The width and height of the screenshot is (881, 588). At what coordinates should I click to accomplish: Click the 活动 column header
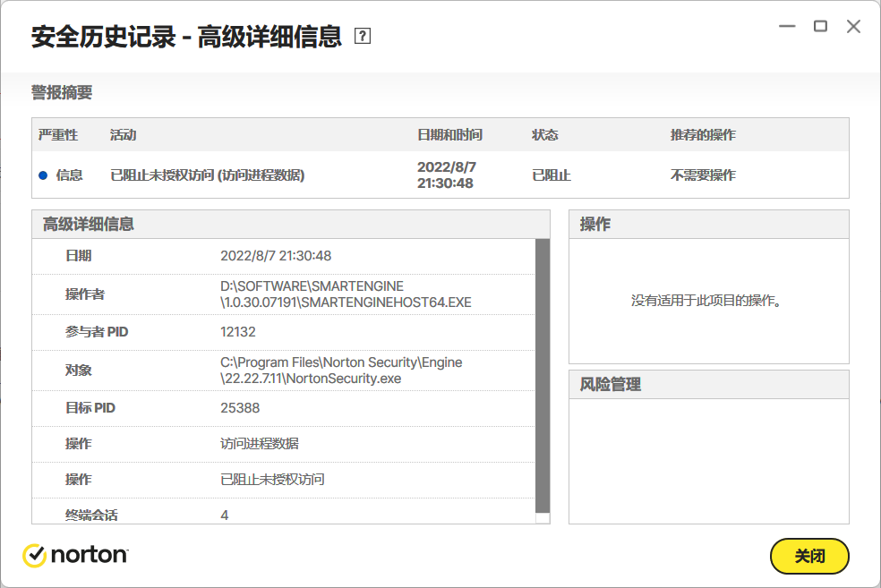(123, 135)
